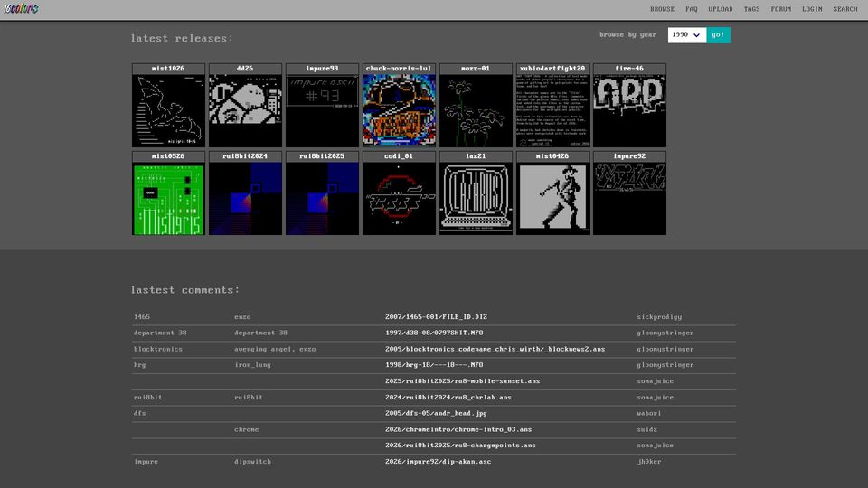Click artist chrome
868x488 pixels.
pos(246,429)
